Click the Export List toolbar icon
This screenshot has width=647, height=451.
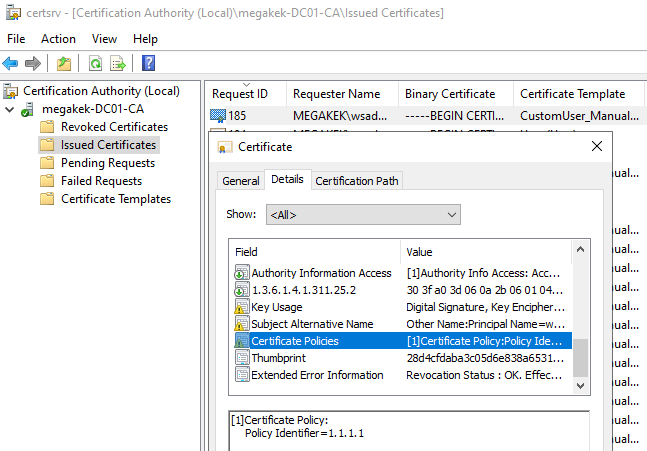[117, 64]
